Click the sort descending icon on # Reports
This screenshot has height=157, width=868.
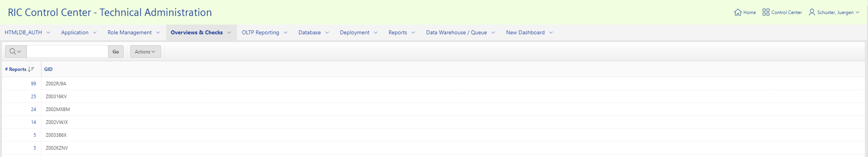pos(31,69)
